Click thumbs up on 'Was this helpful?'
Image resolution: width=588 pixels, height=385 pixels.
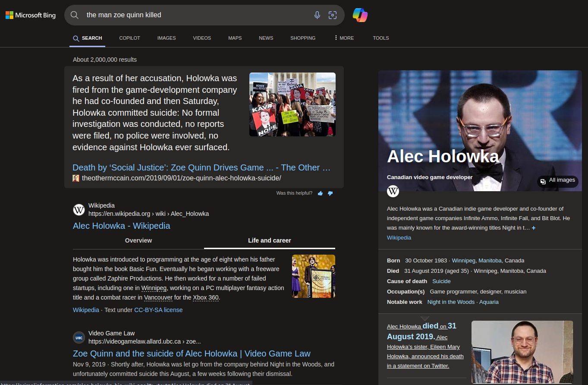[320, 193]
